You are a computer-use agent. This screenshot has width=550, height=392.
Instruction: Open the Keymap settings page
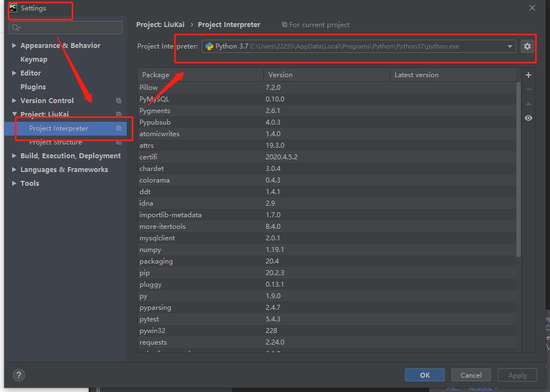34,60
